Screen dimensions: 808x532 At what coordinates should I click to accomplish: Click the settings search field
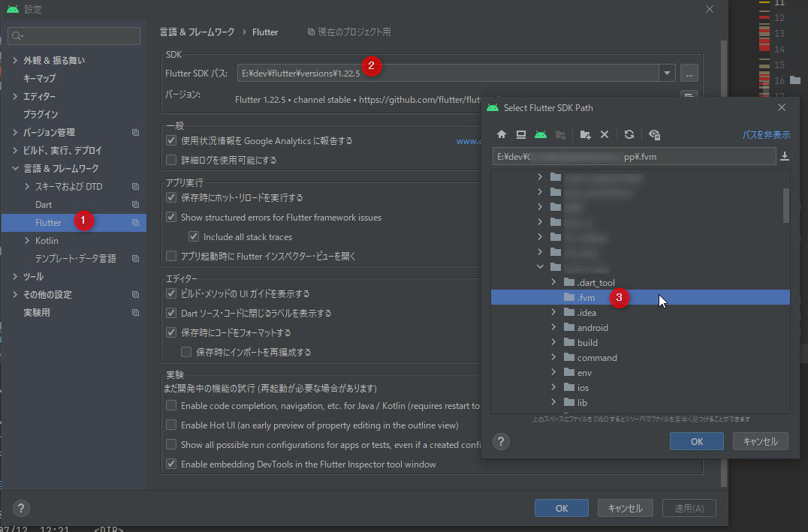click(74, 35)
